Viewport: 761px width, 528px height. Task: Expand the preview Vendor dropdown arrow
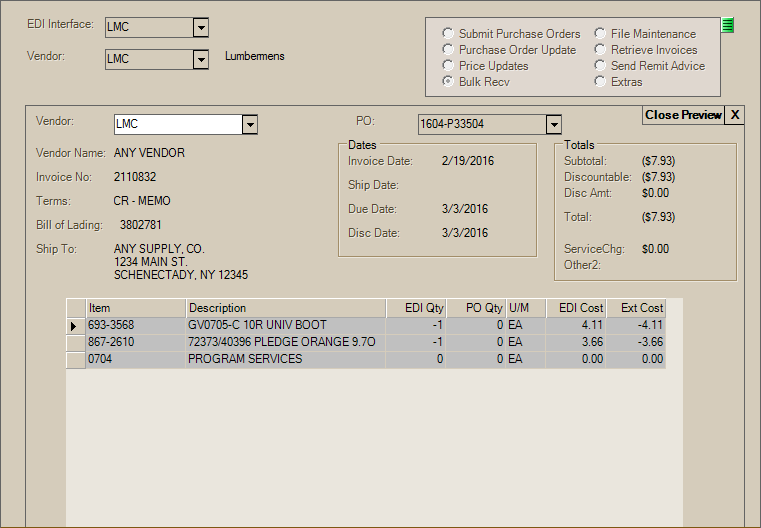click(249, 125)
